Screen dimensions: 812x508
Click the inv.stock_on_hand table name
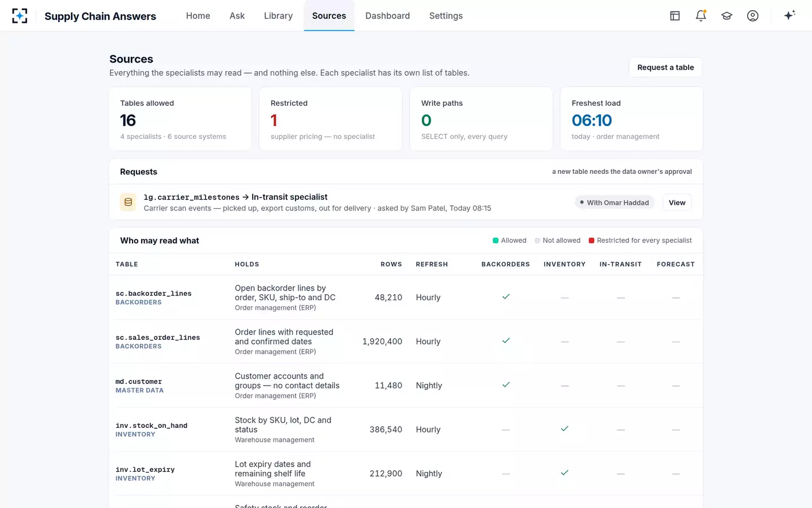coord(151,426)
